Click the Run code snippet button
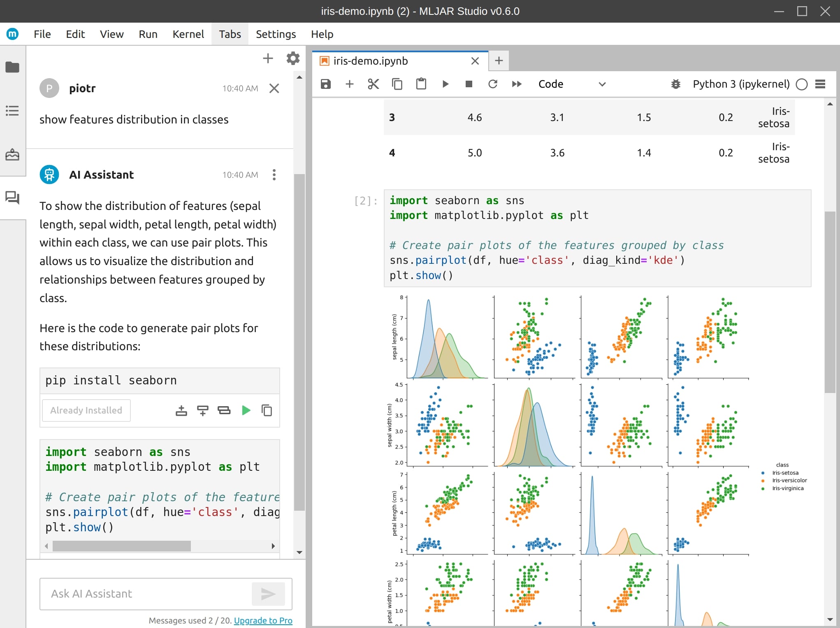 click(x=245, y=409)
